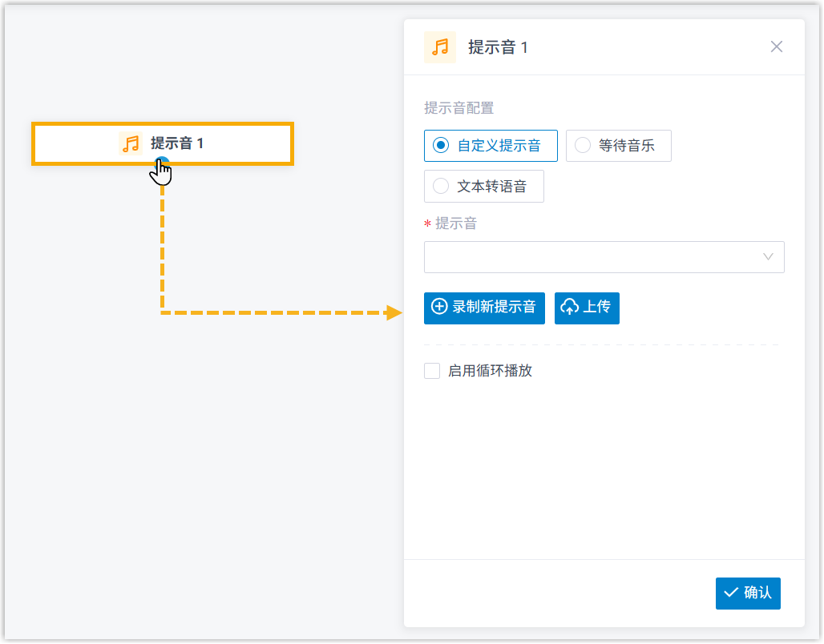This screenshot has height=644, width=824.
Task: Confirm settings with the 确认 button
Action: (x=748, y=593)
